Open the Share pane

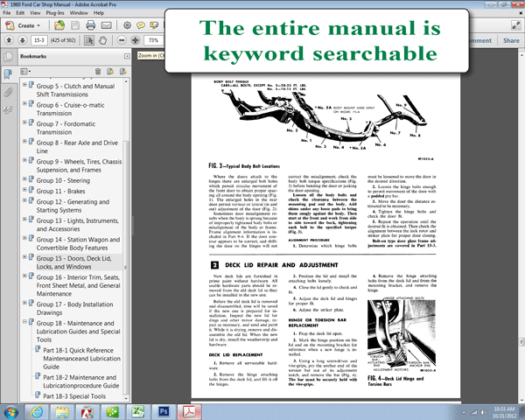click(x=511, y=40)
